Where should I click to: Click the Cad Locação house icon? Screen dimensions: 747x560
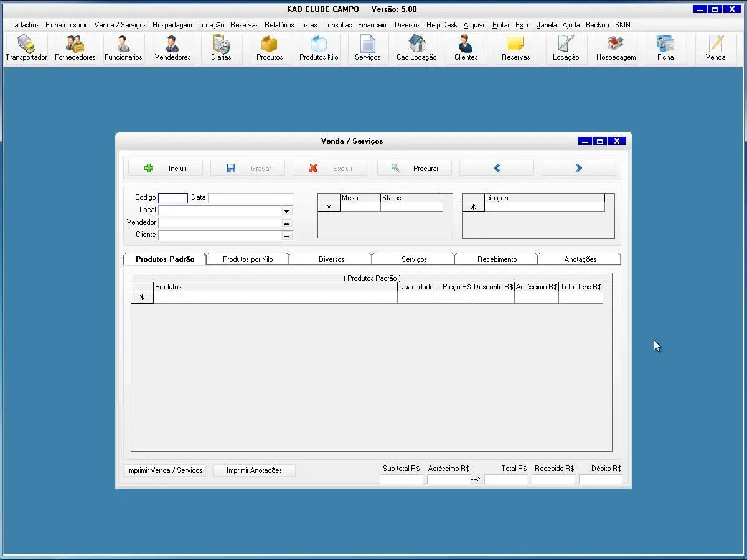tap(416, 45)
